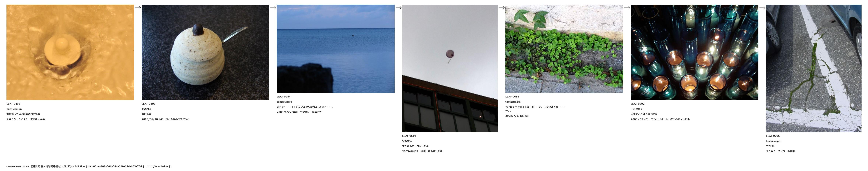
Task: Click the LEAF 0498 label
Action: pyautogui.click(x=13, y=104)
